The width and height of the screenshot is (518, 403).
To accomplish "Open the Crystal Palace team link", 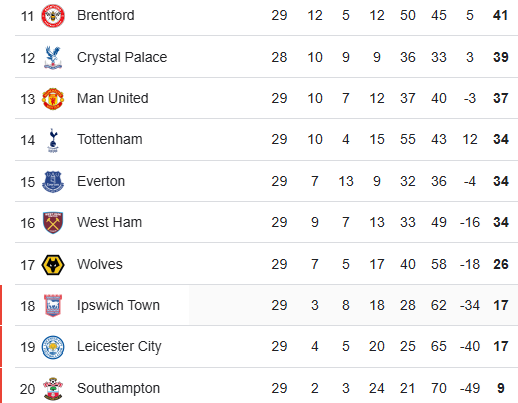I will coord(122,57).
